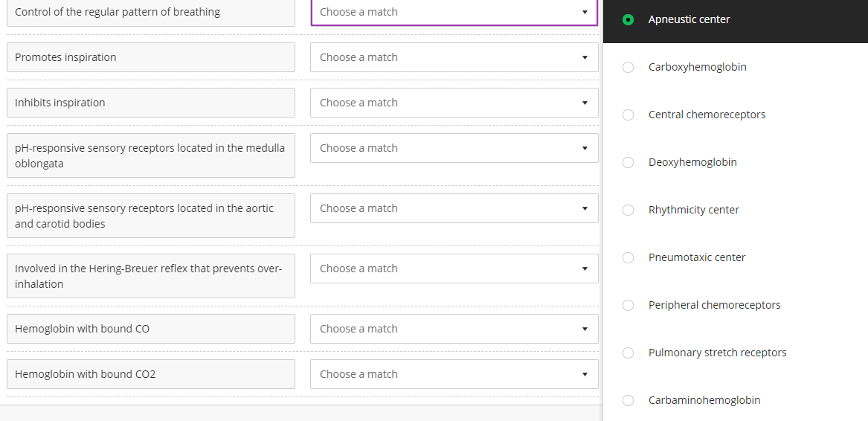Click the 'Promotes inspiration' prompt box
The image size is (868, 421).
151,57
